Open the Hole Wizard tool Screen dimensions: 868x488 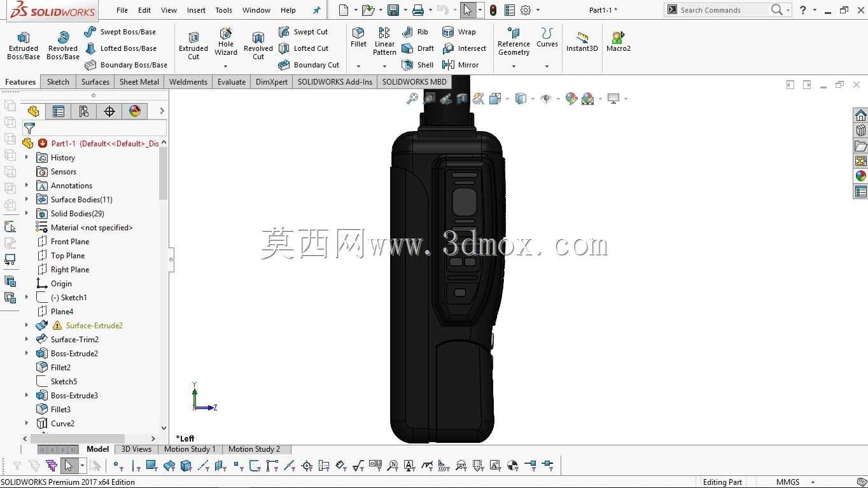pyautogui.click(x=226, y=41)
